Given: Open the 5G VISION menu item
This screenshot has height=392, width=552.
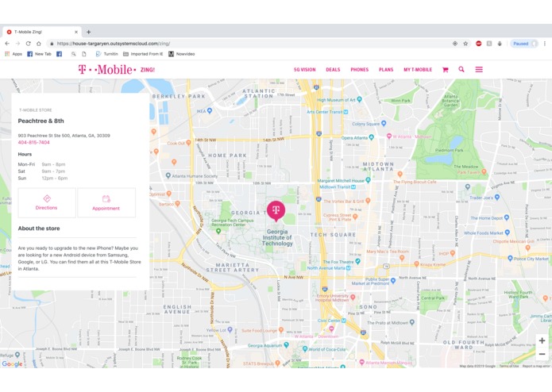Looking at the screenshot, I should pos(304,70).
